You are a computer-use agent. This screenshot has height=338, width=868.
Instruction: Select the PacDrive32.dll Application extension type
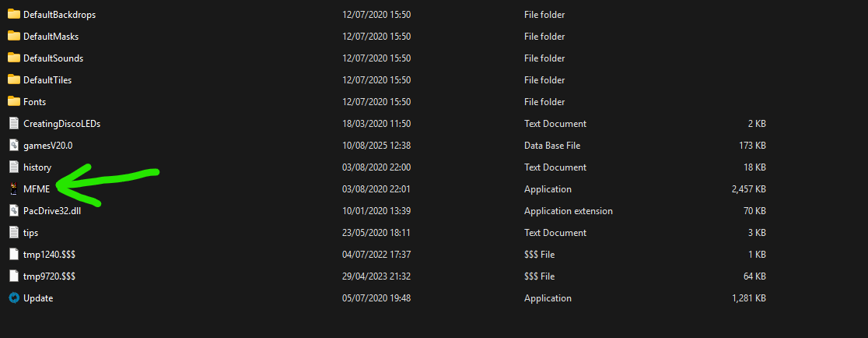tap(568, 211)
